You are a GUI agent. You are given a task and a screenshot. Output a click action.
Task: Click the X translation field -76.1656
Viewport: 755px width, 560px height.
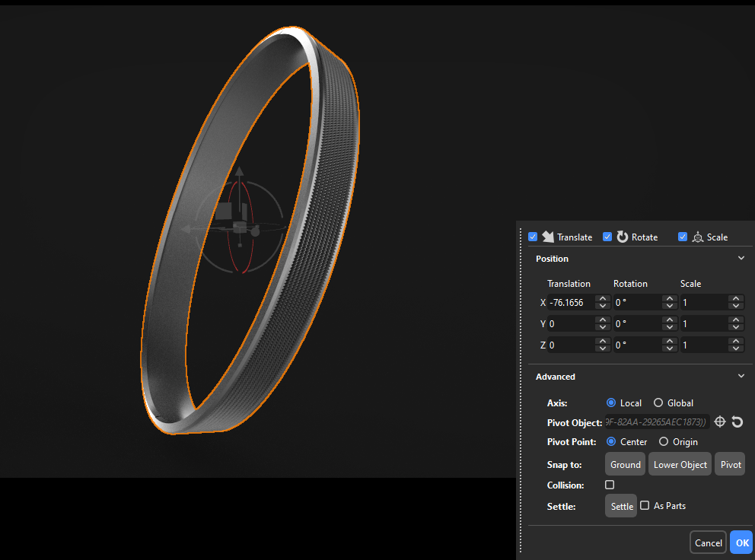571,302
